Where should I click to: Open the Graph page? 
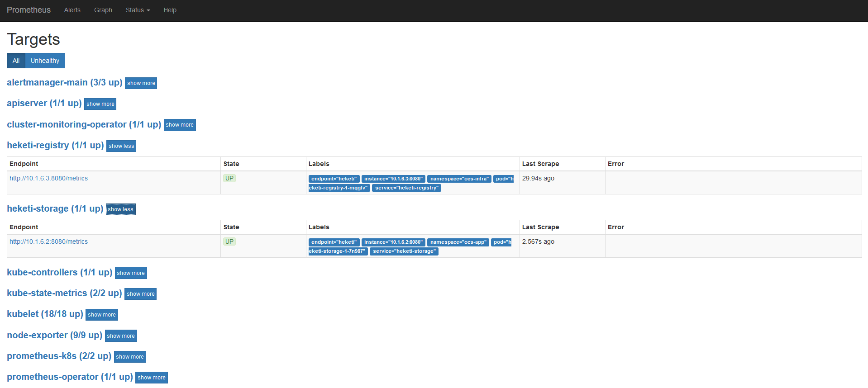coord(103,10)
